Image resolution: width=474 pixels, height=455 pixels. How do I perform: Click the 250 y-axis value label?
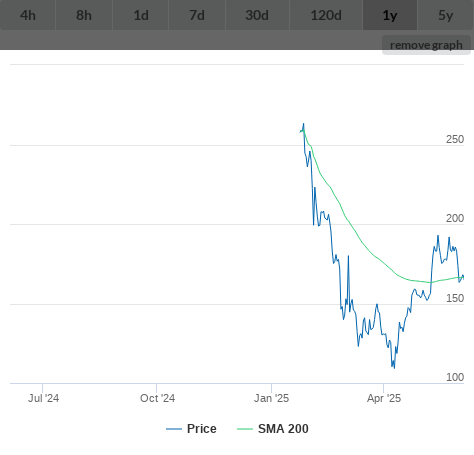point(455,139)
